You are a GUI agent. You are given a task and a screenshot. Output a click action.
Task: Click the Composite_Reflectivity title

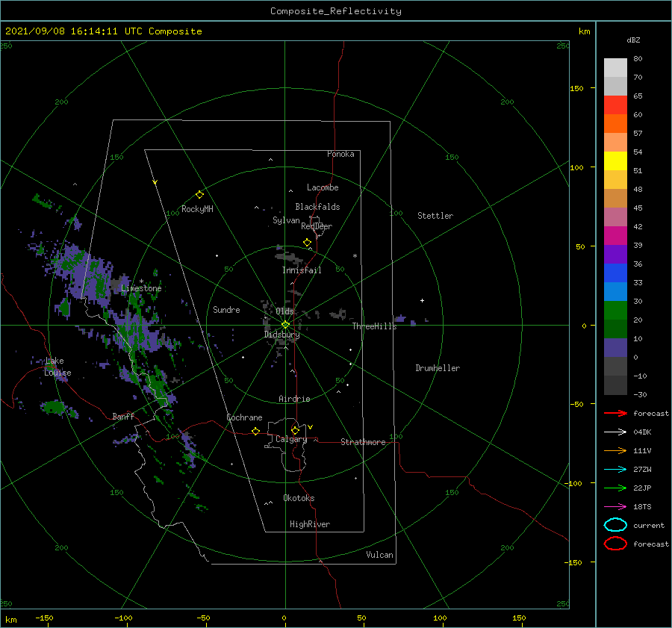(336, 11)
